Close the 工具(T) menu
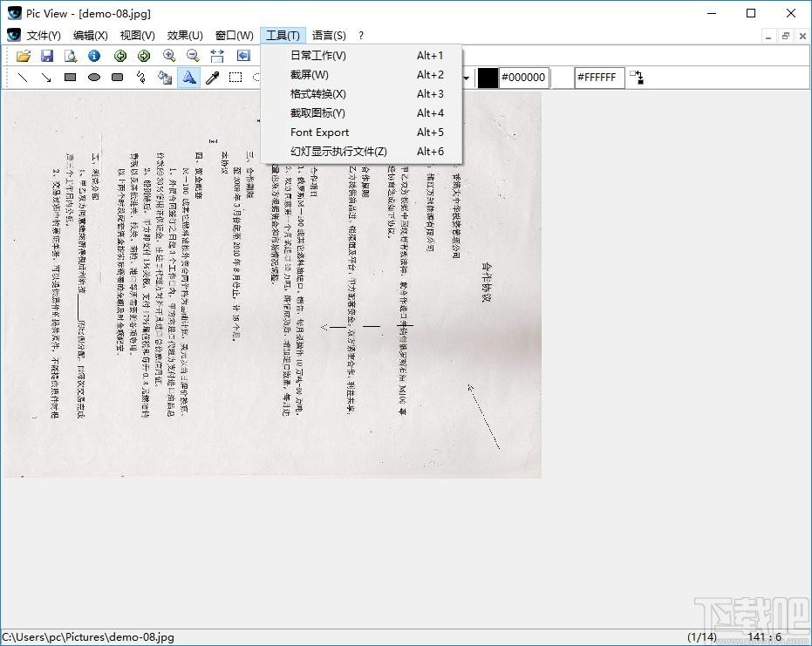Image resolution: width=812 pixels, height=646 pixels. pos(283,35)
